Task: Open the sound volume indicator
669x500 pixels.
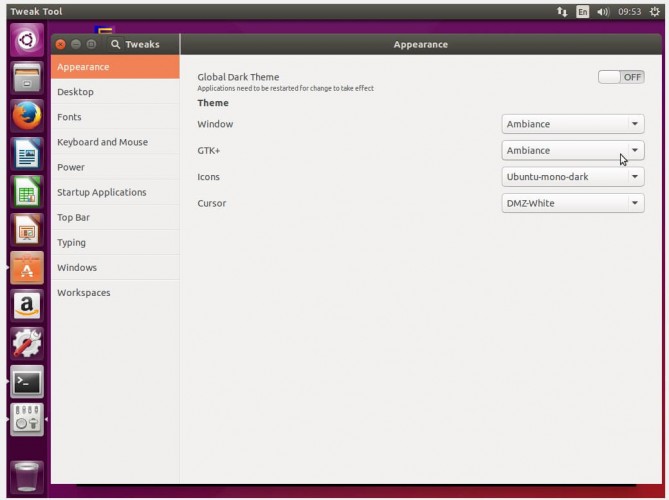Action: tap(603, 12)
